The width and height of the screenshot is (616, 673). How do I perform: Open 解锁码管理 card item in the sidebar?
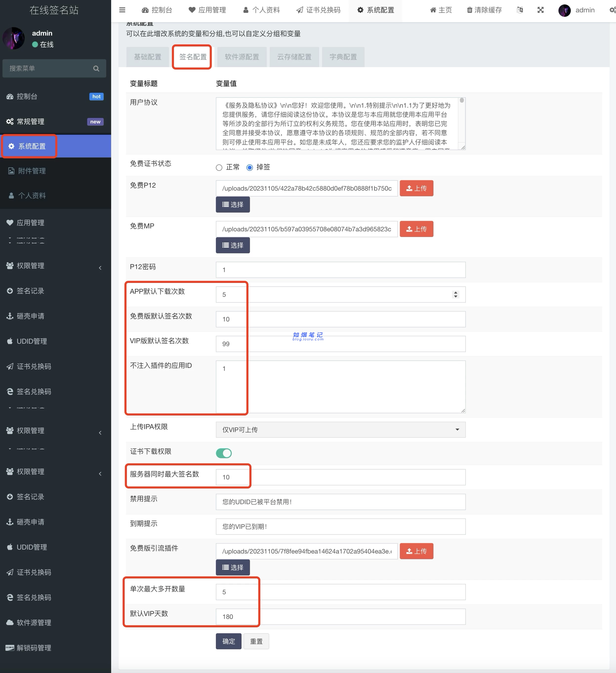pyautogui.click(x=56, y=648)
